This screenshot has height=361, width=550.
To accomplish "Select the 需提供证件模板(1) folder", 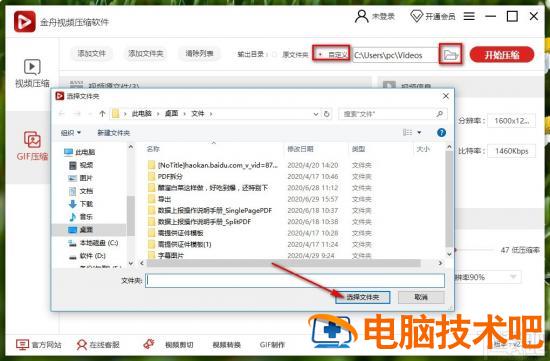I will 180,244.
